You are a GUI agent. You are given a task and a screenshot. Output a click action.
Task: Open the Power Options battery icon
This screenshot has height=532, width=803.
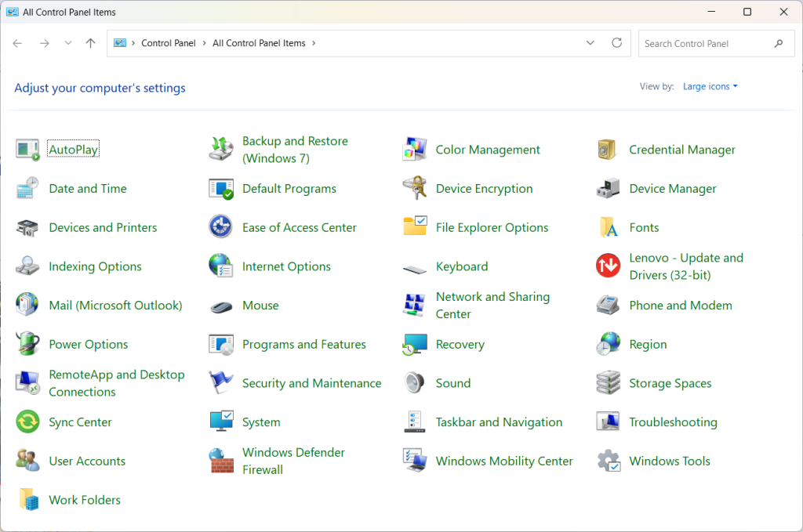coord(27,344)
